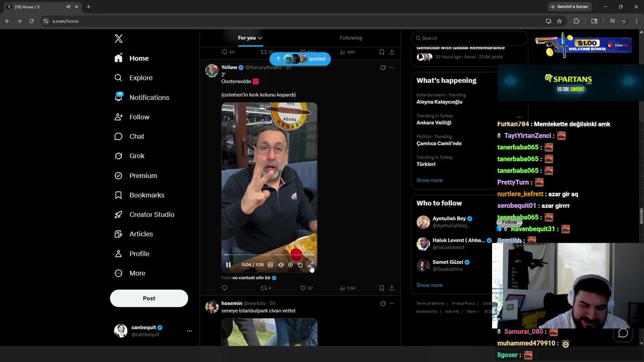Pause the video in Yellow's post

(228, 265)
